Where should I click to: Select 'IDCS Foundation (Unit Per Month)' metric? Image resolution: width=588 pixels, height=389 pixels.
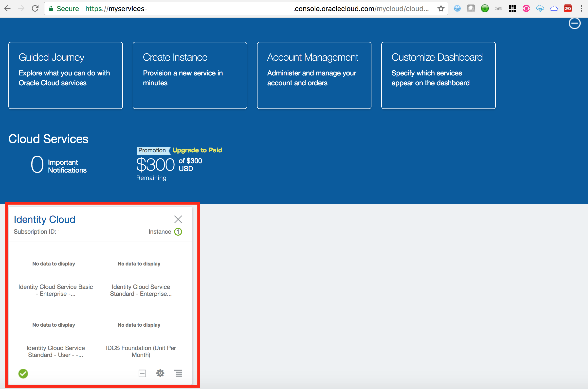141,351
